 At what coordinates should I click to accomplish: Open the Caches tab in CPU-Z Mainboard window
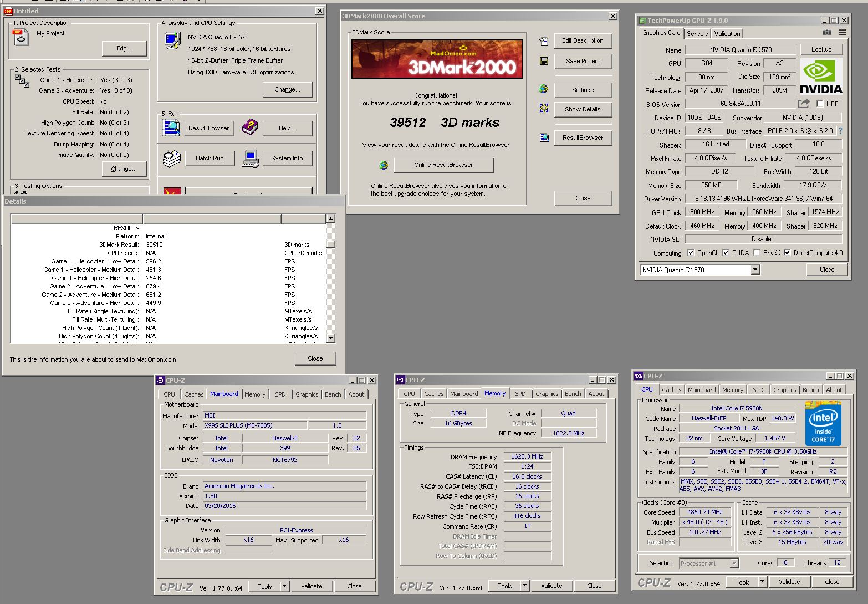[x=194, y=394]
